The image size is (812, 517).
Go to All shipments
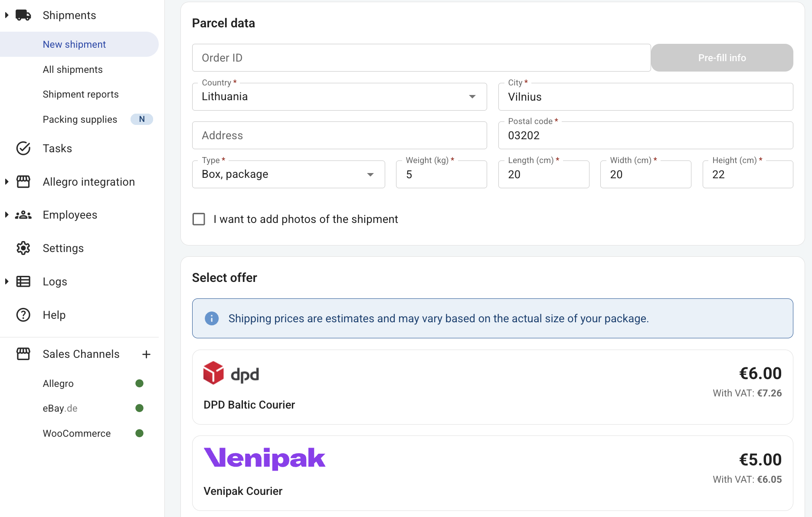click(73, 69)
